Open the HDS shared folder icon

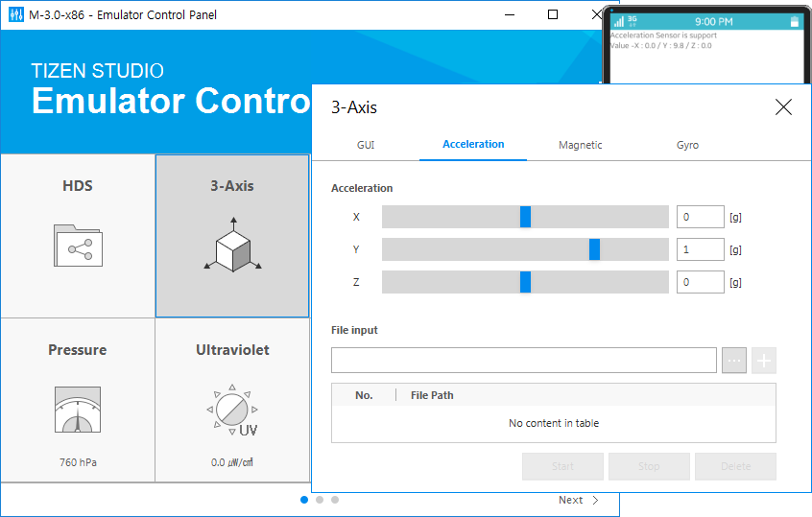click(x=78, y=245)
